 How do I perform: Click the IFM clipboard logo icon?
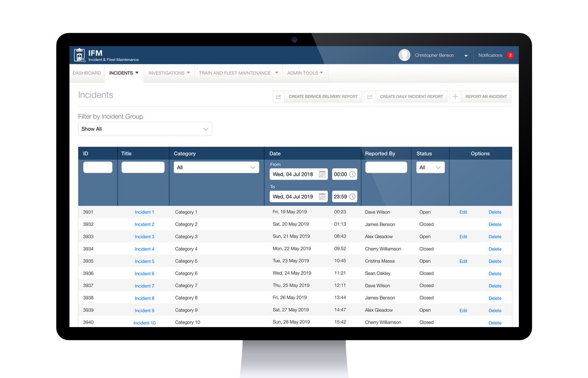pos(79,55)
